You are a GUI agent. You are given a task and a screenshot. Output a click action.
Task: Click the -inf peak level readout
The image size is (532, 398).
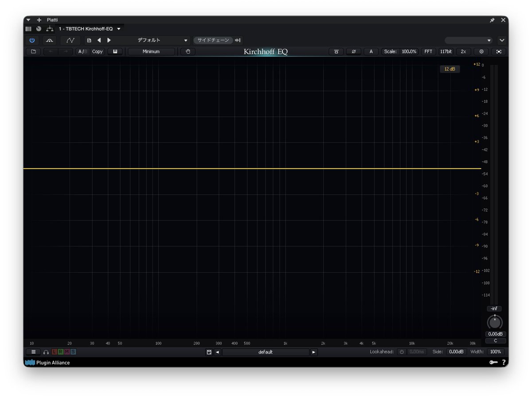[494, 308]
